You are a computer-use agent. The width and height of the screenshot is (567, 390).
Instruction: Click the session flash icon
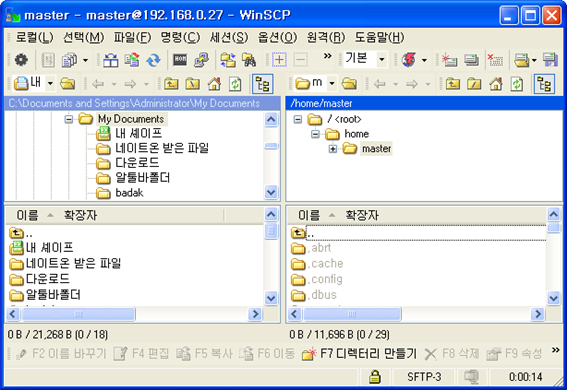point(409,60)
